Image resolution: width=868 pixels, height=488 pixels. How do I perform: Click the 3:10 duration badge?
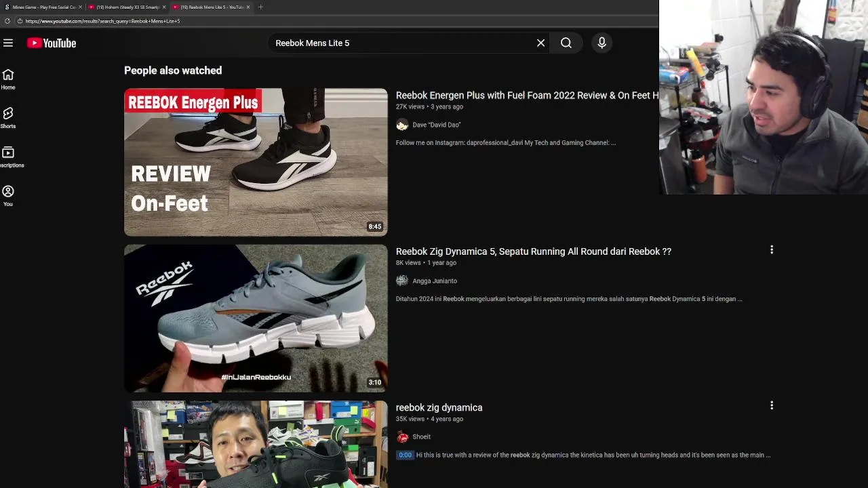(x=375, y=382)
